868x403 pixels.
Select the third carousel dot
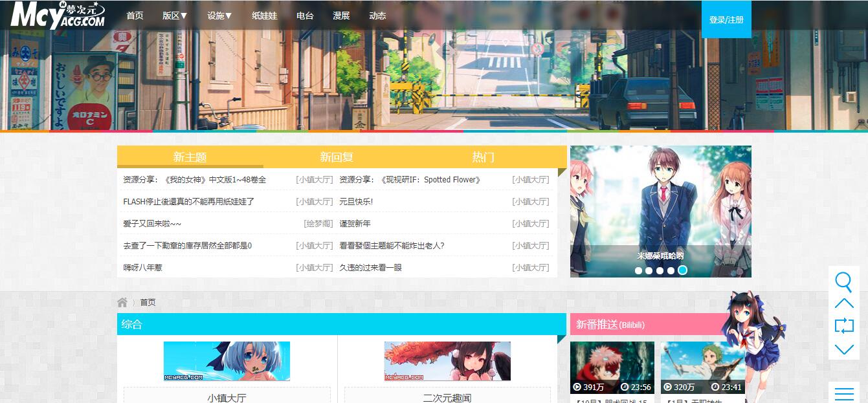[660, 270]
